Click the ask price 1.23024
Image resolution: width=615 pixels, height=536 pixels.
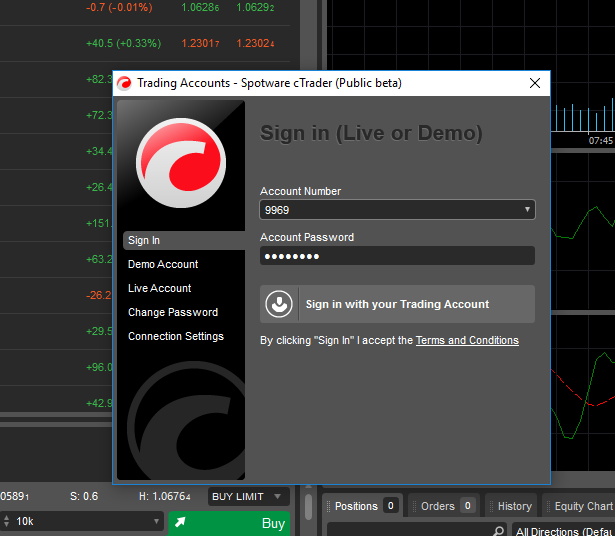(x=255, y=43)
